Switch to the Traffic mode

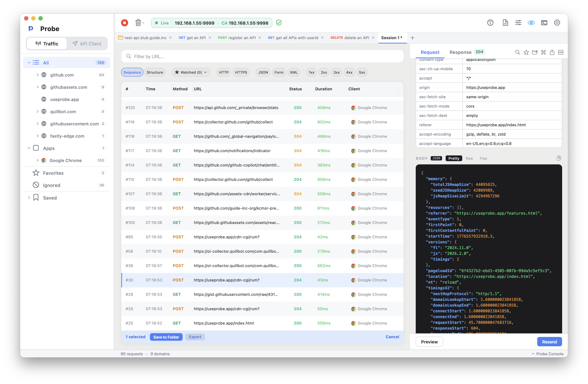(x=47, y=44)
